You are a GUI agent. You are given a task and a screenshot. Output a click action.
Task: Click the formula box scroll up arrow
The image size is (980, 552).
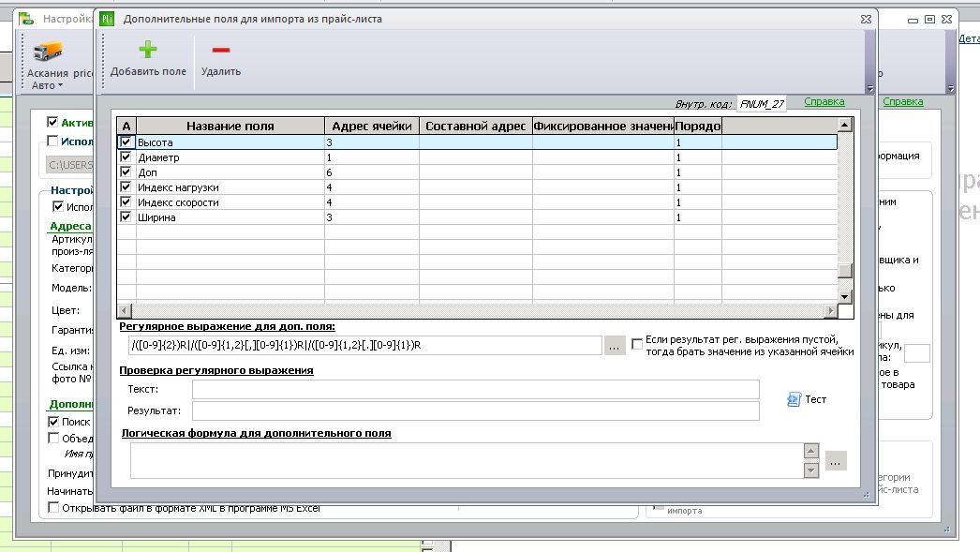[x=810, y=451]
